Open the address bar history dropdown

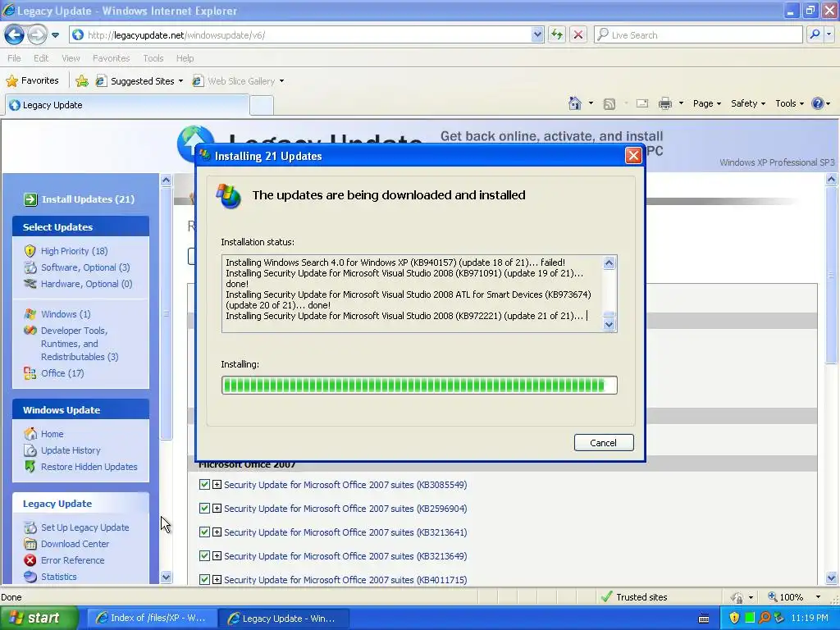coord(537,35)
